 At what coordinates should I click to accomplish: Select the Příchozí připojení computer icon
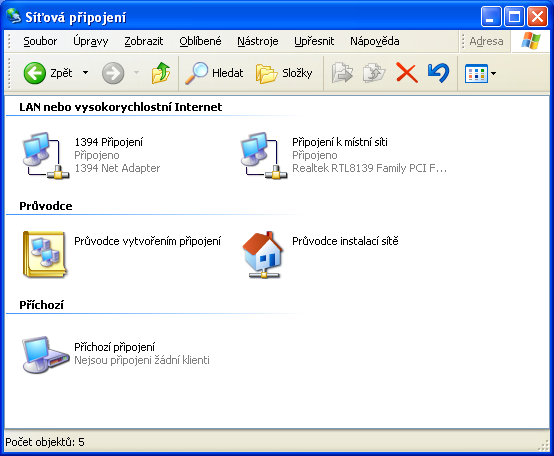(46, 355)
